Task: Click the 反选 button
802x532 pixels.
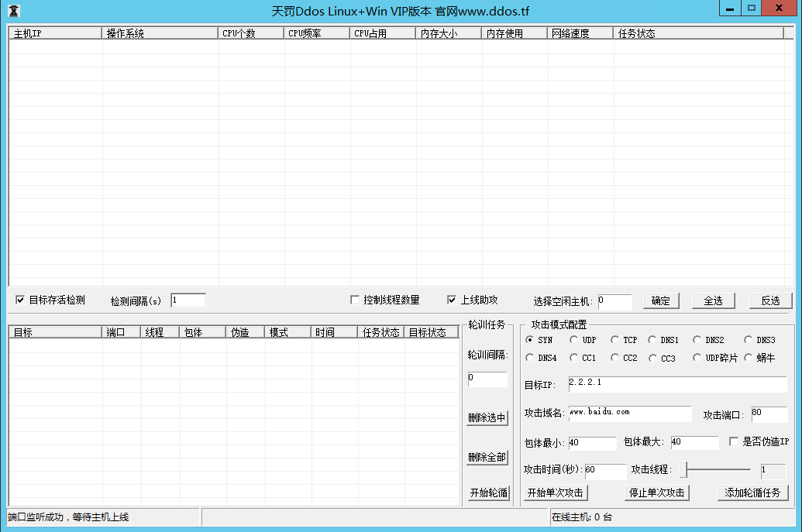Action: click(x=771, y=300)
